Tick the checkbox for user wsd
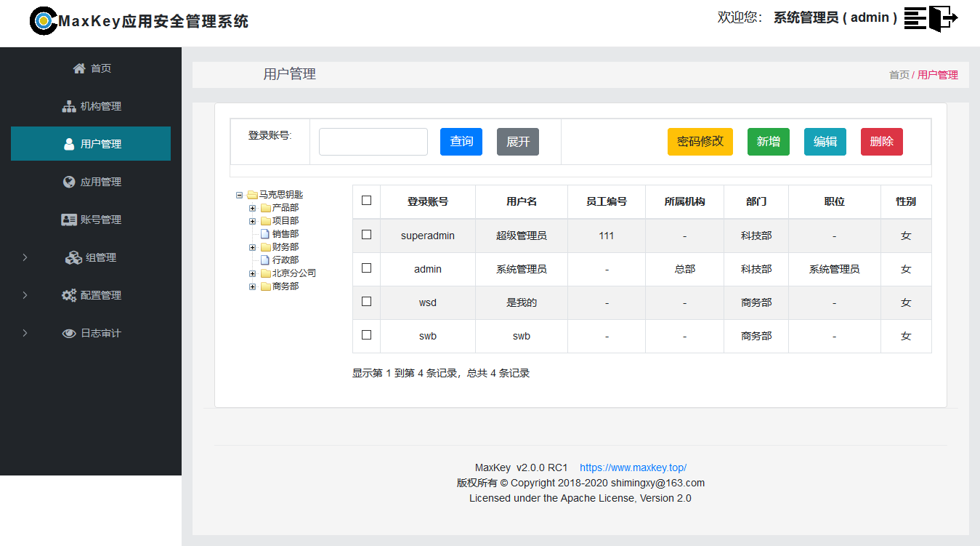Image resolution: width=980 pixels, height=546 pixels. coord(366,302)
